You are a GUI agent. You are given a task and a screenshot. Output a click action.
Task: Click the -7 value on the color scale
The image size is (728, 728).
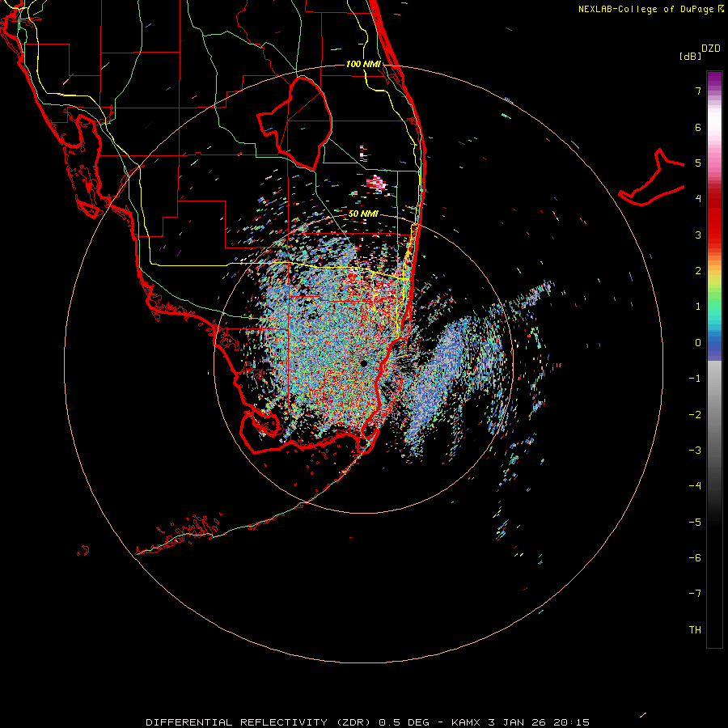click(695, 594)
